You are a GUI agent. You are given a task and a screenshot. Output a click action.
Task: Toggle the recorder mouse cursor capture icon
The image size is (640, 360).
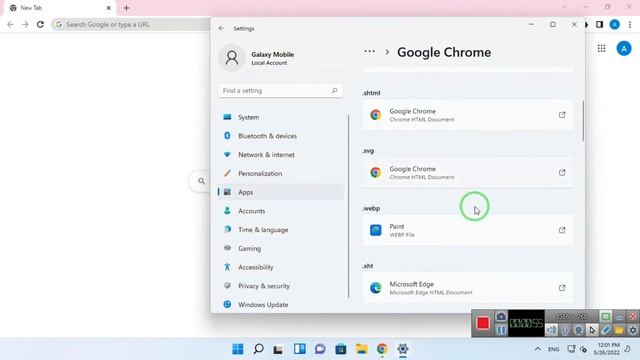(592, 330)
